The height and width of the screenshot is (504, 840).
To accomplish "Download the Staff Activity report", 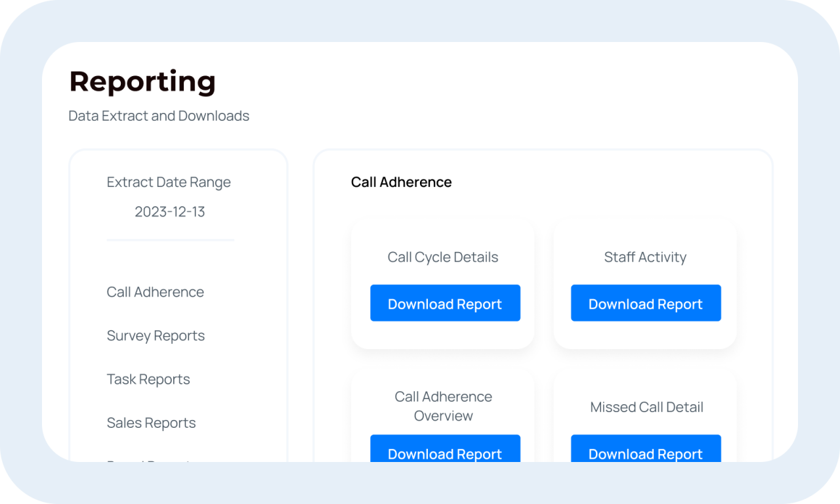I will click(646, 303).
